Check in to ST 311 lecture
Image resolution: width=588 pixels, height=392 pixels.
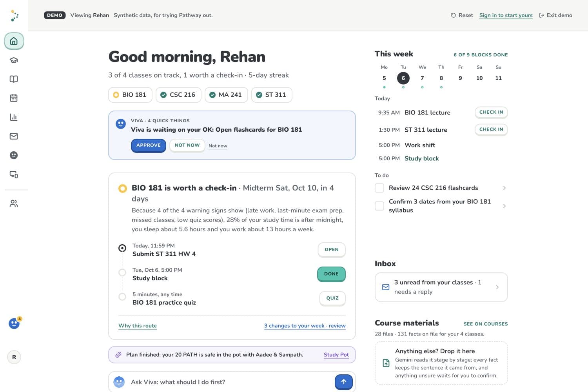pos(491,129)
